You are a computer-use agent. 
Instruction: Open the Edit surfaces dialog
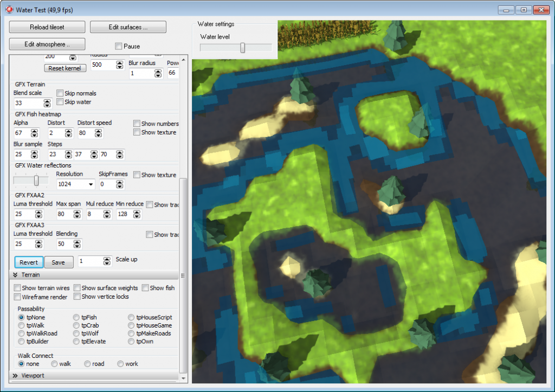tap(128, 27)
